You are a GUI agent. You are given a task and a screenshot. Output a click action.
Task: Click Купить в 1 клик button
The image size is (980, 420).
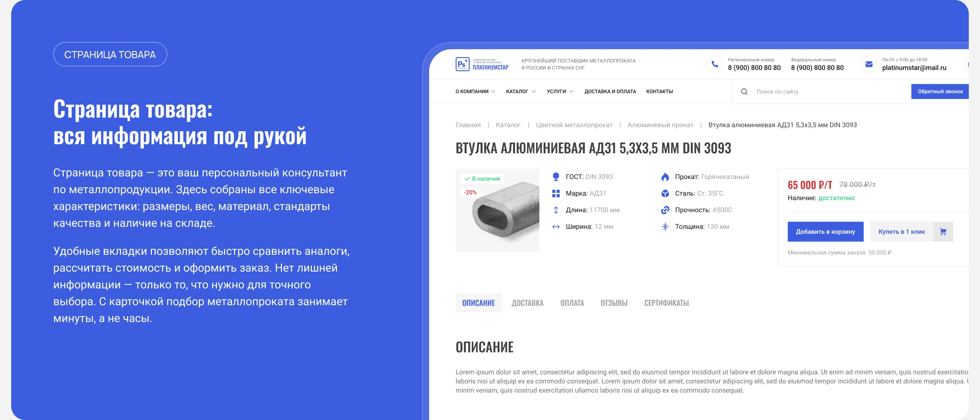click(x=901, y=232)
